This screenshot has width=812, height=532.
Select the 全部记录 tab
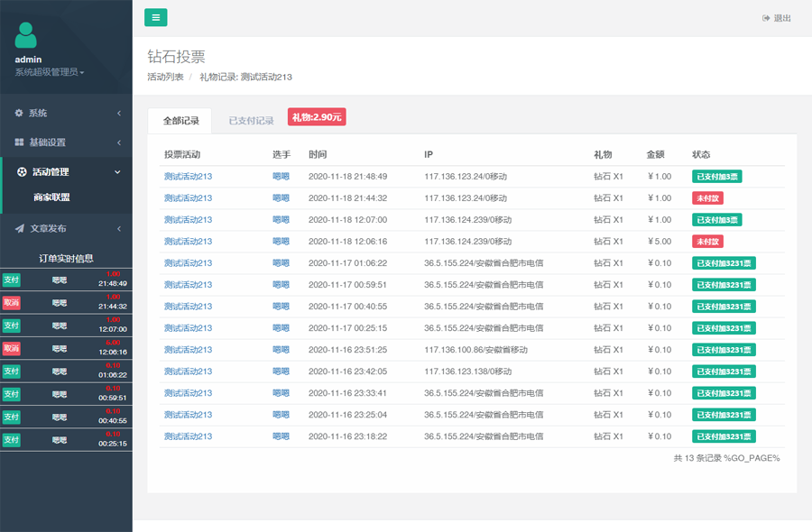pyautogui.click(x=180, y=121)
